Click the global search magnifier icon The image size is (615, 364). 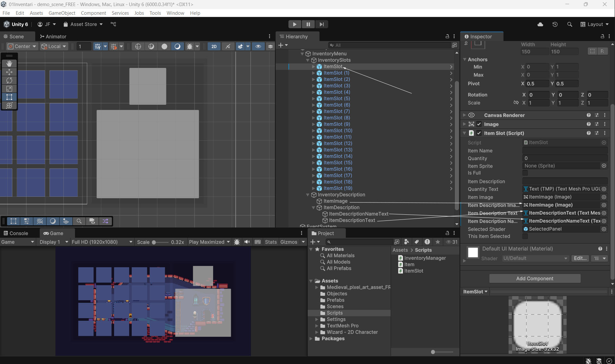569,24
